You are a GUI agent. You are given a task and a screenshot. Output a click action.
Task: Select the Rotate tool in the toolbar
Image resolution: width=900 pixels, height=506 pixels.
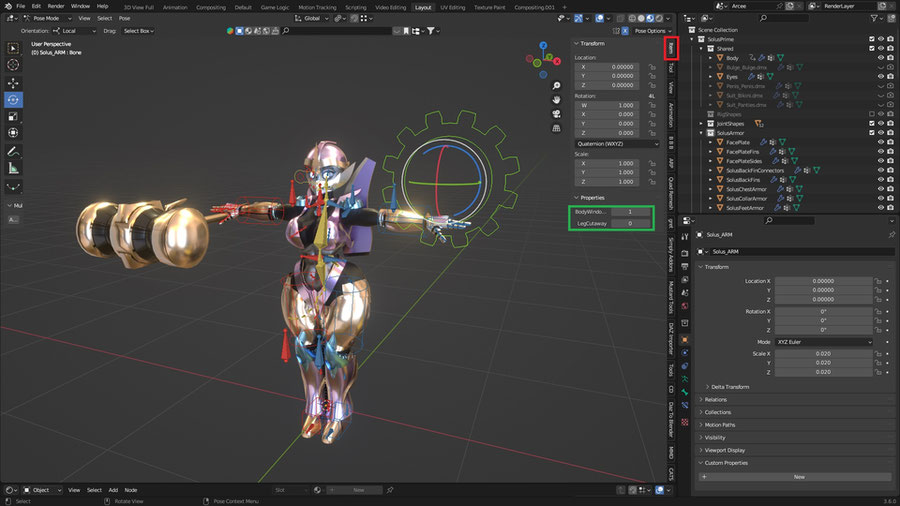(x=13, y=99)
